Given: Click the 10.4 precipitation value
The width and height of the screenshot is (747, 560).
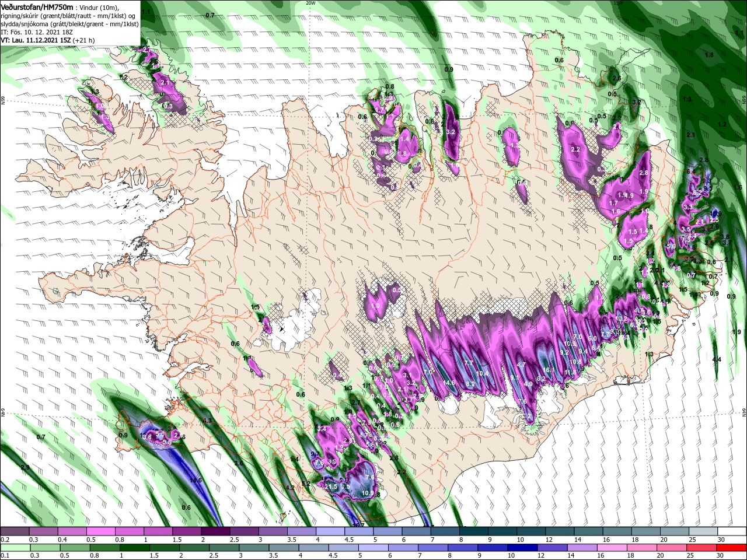Looking at the screenshot, I should 483,373.
